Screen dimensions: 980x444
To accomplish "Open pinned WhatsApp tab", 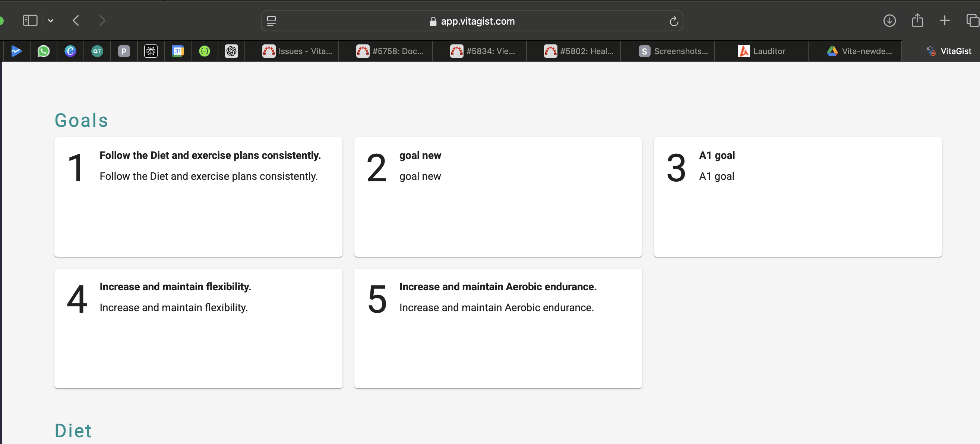I will (x=43, y=51).
